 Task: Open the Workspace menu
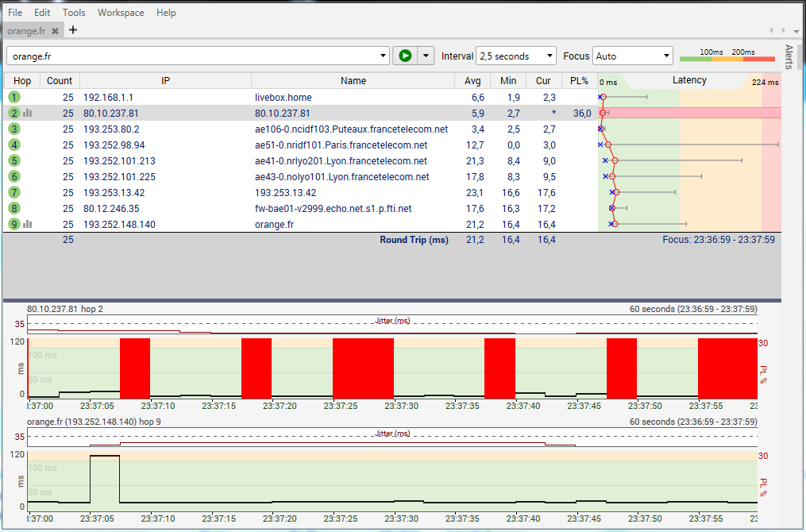[x=121, y=13]
